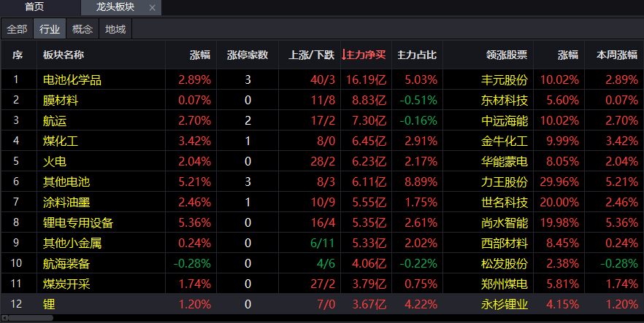Open 电池化学品 sector row
The height and width of the screenshot is (323, 644).
point(322,79)
